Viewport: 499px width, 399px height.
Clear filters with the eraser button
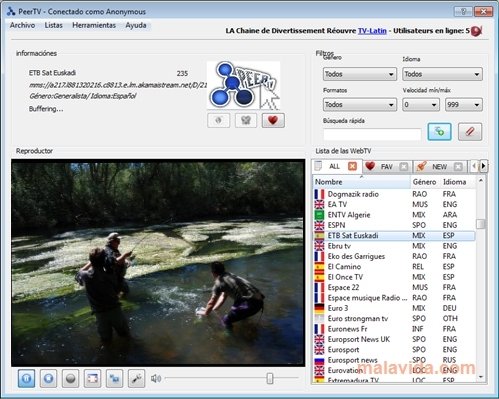pos(470,131)
